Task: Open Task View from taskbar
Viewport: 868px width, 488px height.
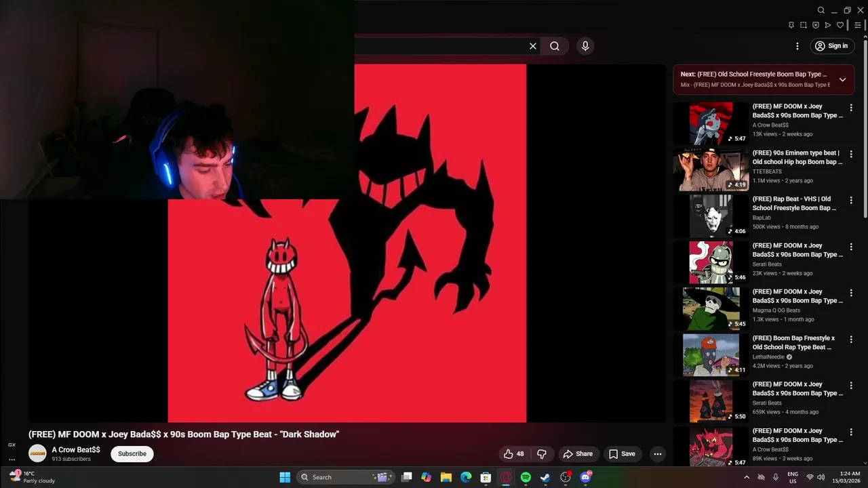Action: (407, 477)
